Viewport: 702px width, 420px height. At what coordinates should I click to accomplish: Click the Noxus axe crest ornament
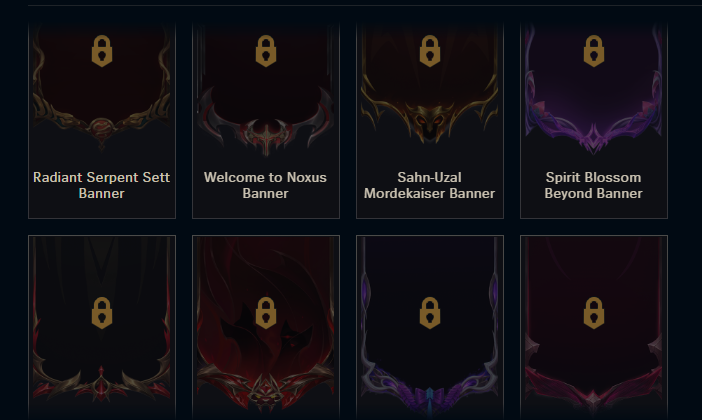[266, 134]
